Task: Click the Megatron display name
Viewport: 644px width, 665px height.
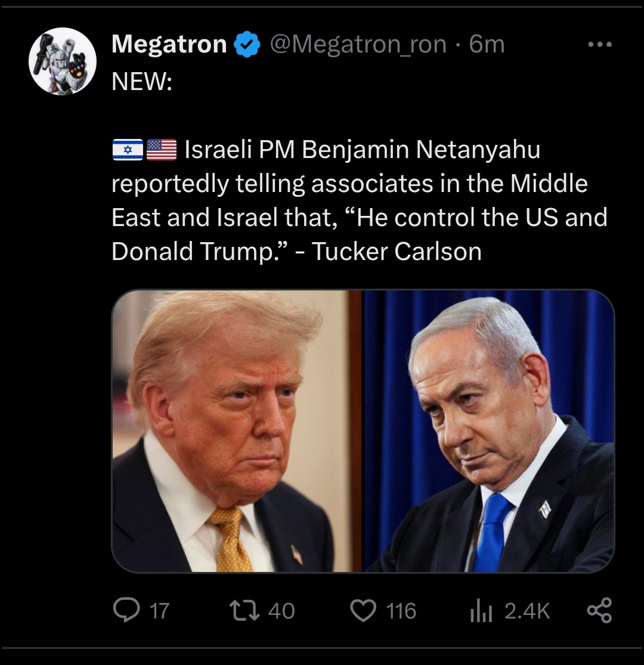Action: (x=169, y=44)
